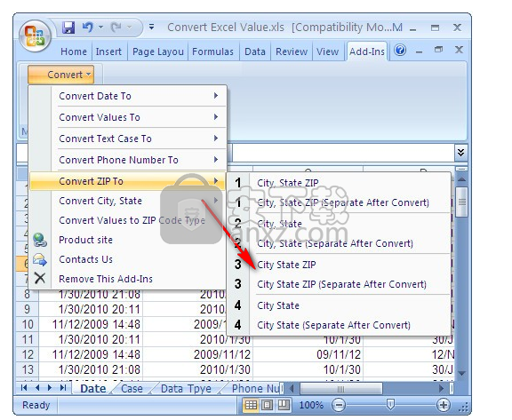Choose City, State ZIP (Separate After Convert)
This screenshot has width=512, height=420.
click(x=339, y=202)
